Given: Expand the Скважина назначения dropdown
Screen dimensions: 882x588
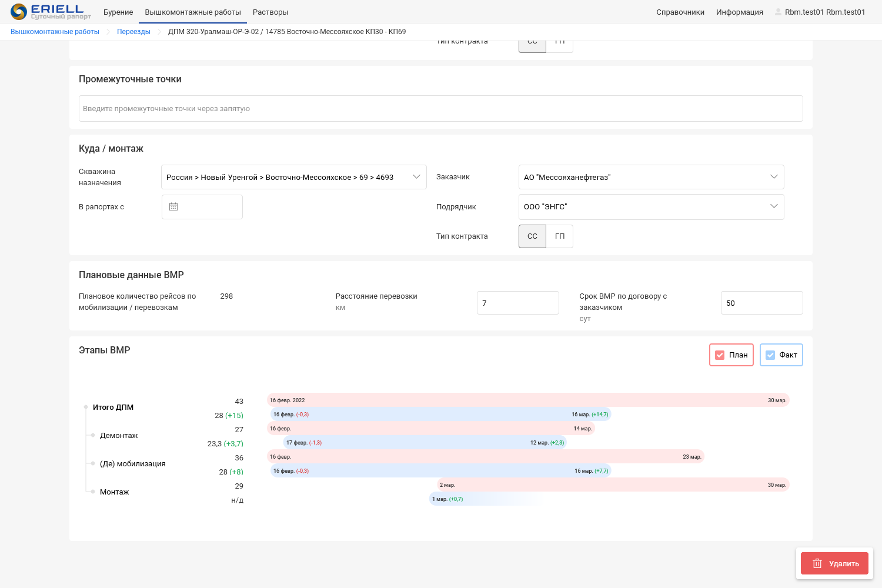Looking at the screenshot, I should coord(416,177).
